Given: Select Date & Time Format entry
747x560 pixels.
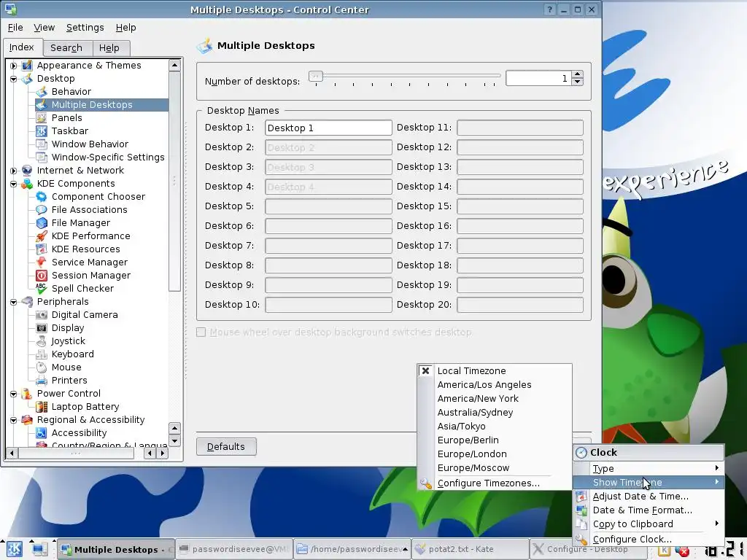Looking at the screenshot, I should (x=649, y=510).
